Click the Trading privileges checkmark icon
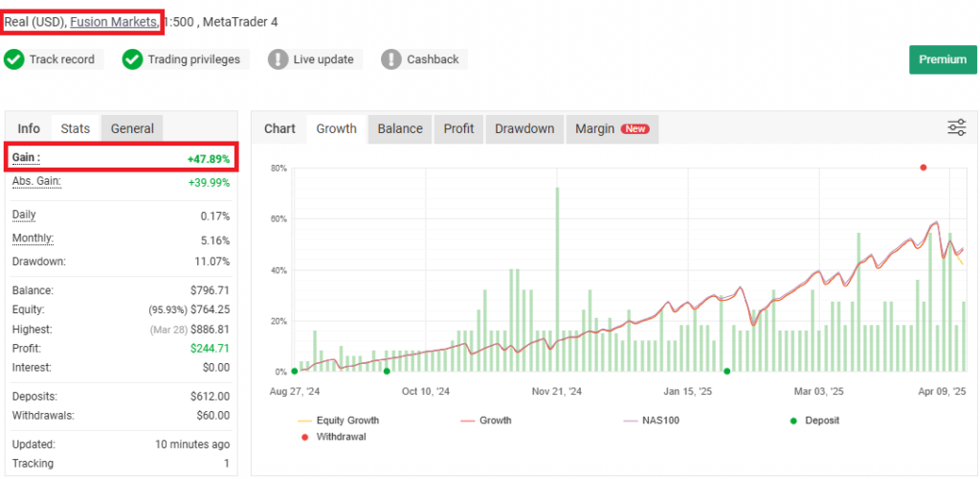The height and width of the screenshot is (479, 980). [x=133, y=59]
